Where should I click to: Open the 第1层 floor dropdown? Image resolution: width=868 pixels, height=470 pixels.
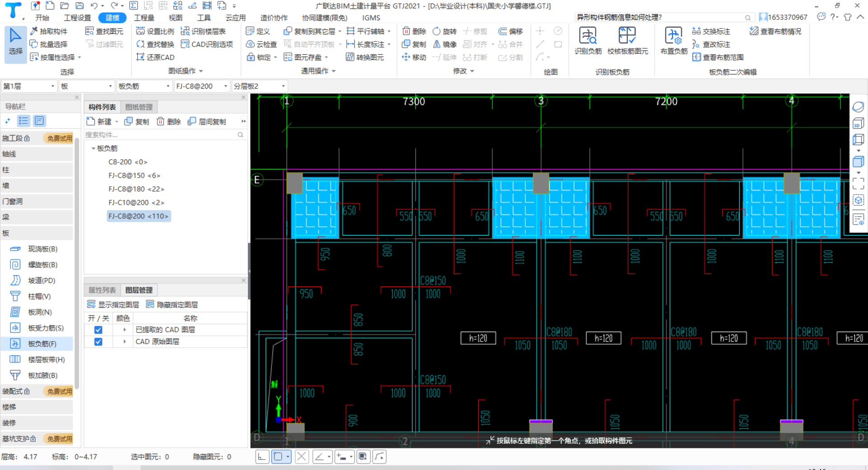point(29,86)
